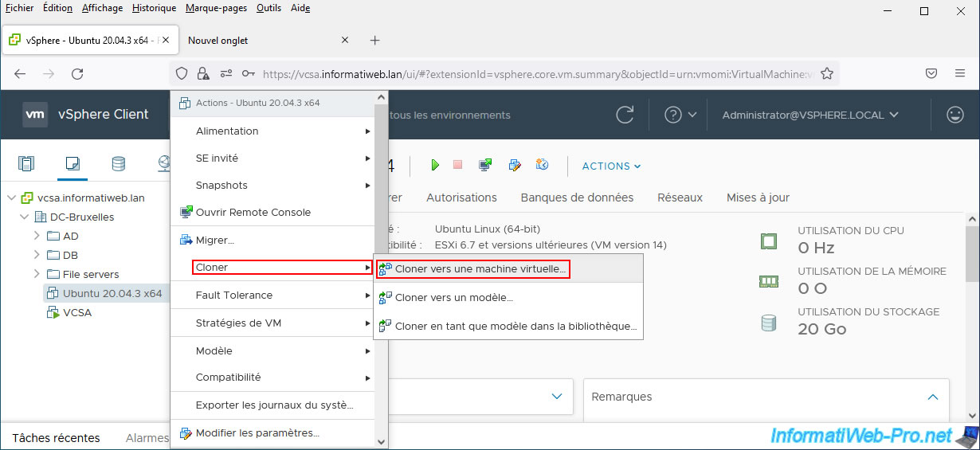Close the Nouvel onglet tab
980x450 pixels.
click(x=345, y=40)
